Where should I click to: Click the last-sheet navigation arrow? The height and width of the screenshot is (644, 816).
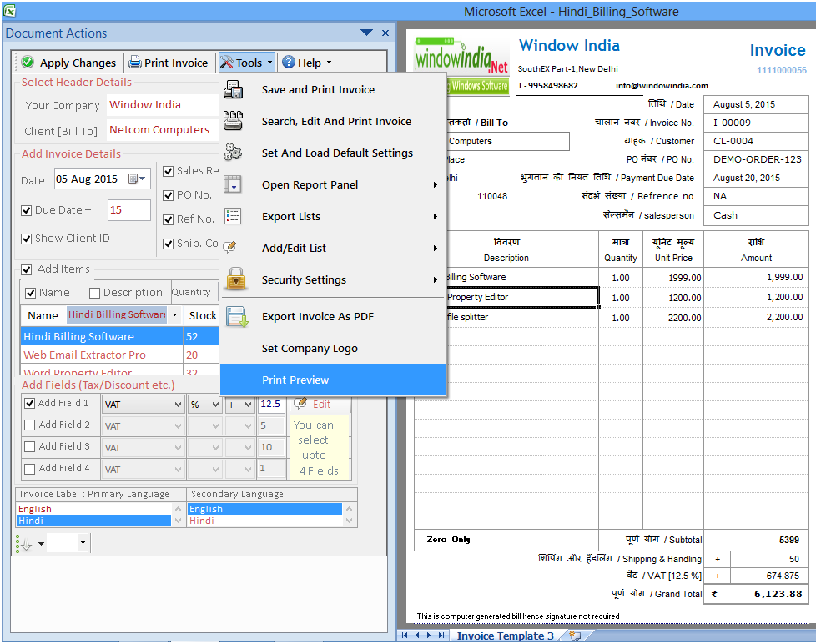click(x=441, y=635)
